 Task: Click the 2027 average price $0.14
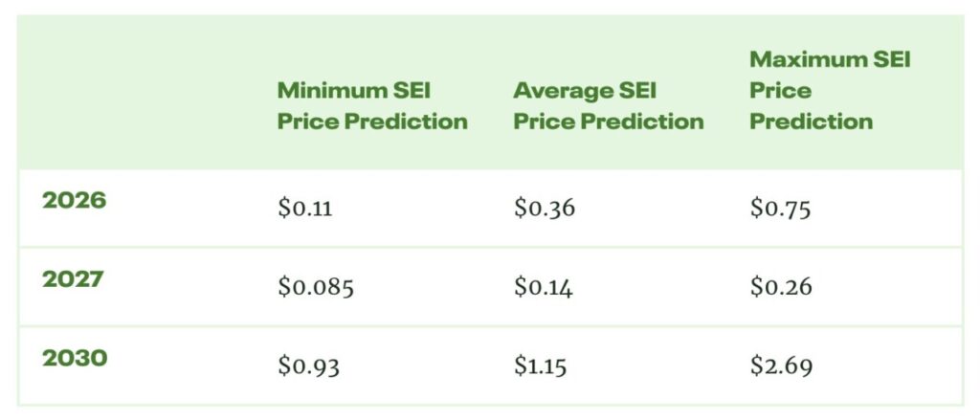[543, 287]
